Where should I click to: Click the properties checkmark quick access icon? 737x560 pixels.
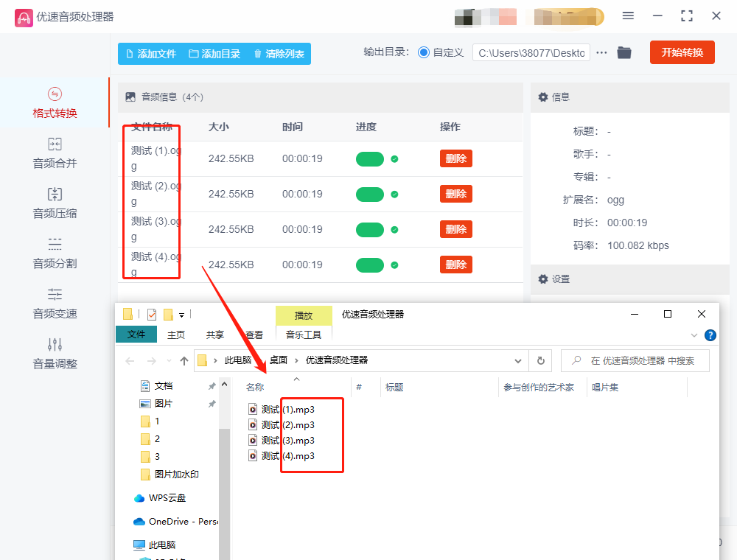152,315
